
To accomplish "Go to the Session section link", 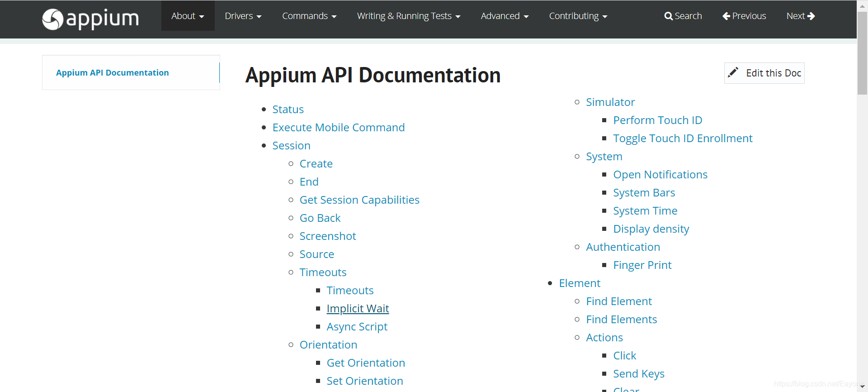I will pos(292,146).
